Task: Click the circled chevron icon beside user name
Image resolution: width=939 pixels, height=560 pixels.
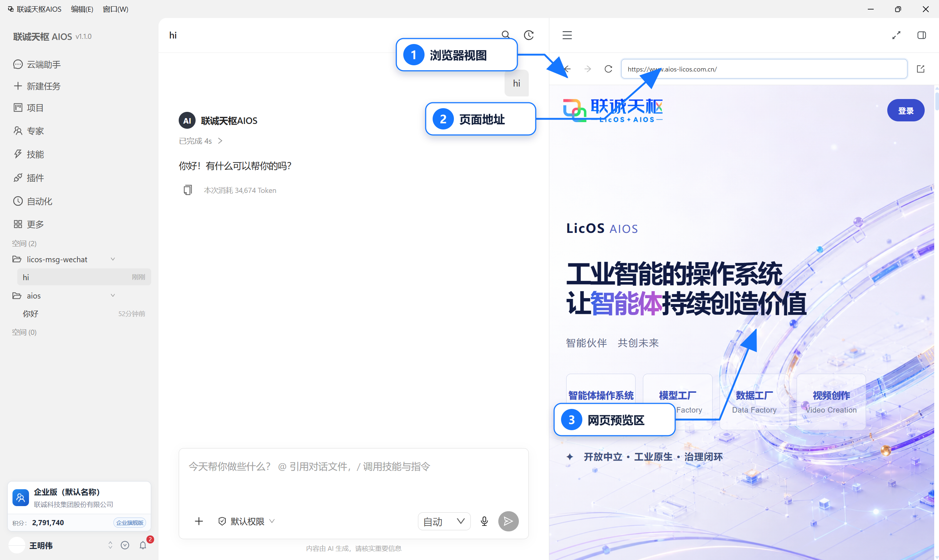Action: [125, 545]
